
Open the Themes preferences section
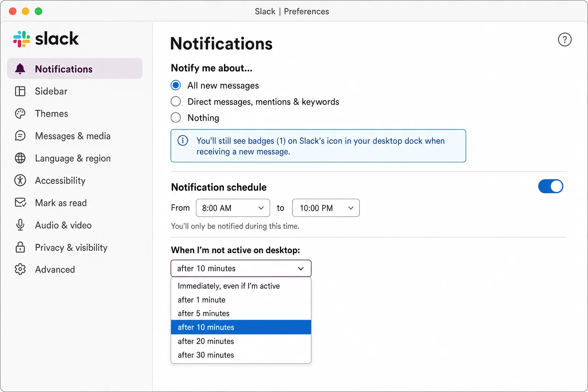75,114
